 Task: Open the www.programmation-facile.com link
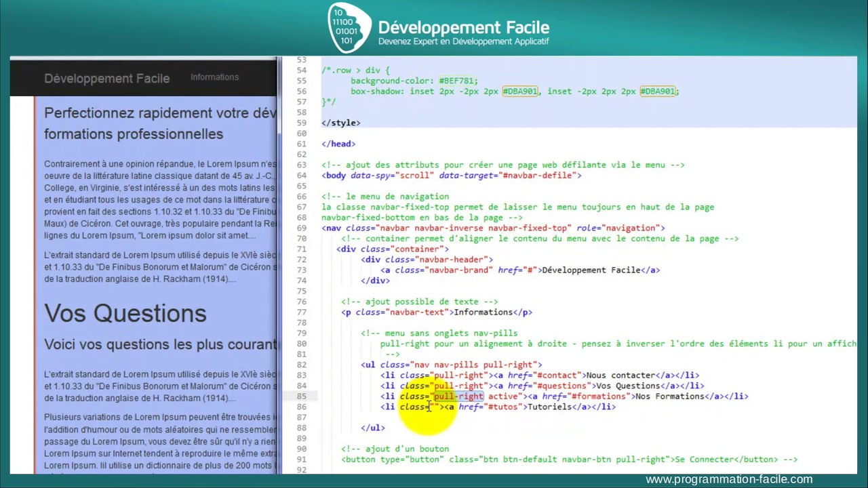pyautogui.click(x=729, y=479)
